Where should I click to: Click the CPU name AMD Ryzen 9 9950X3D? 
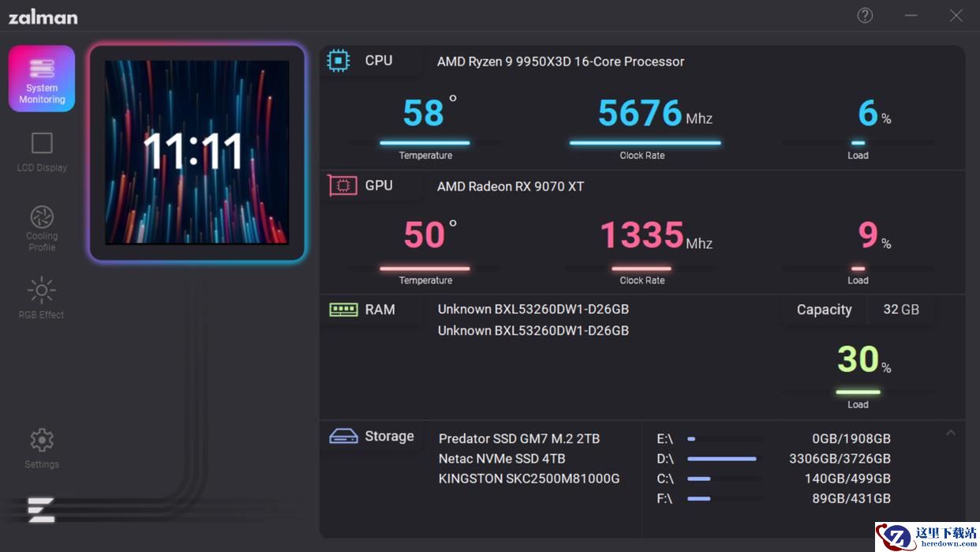point(561,62)
